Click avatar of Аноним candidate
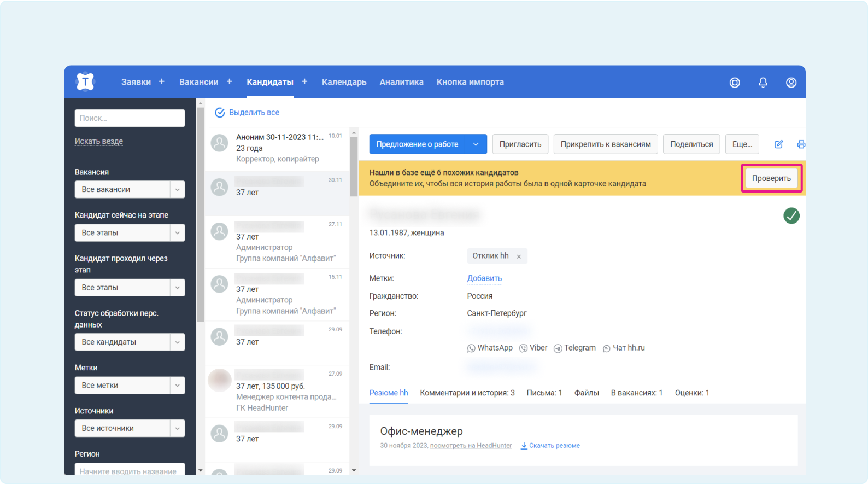The height and width of the screenshot is (484, 868). 219,143
